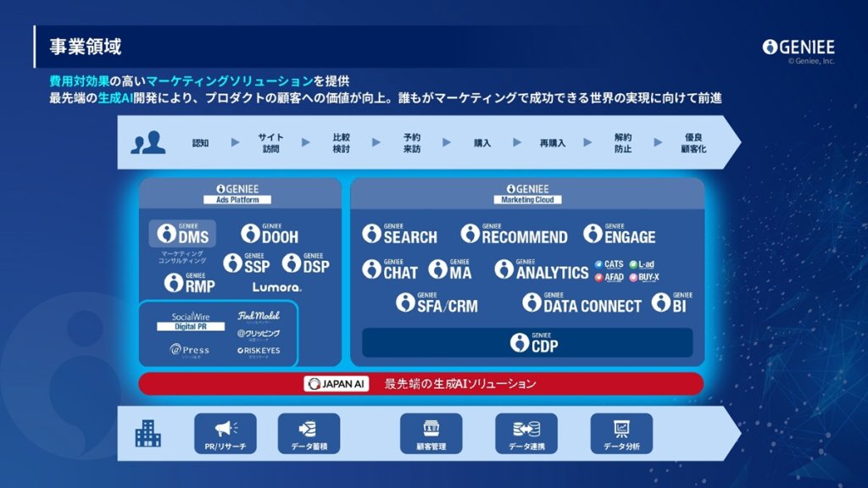
Task: Click the green L-ad swatch dot
Action: click(632, 263)
